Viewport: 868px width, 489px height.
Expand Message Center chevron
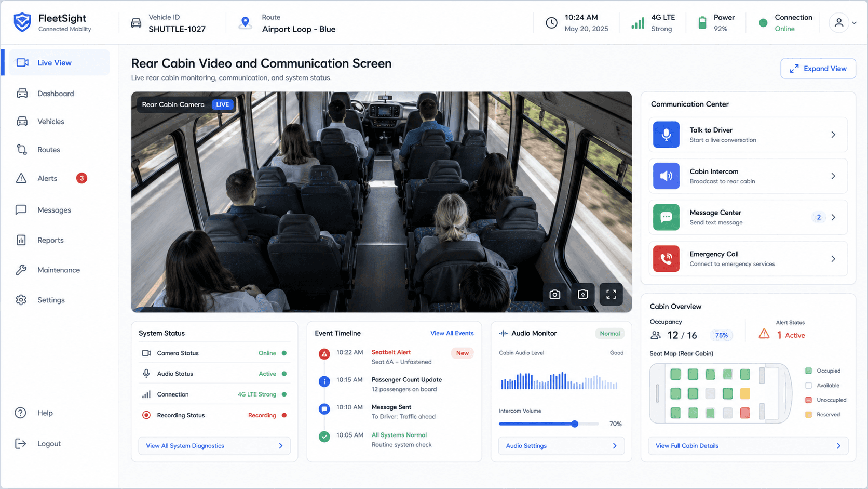tap(833, 217)
